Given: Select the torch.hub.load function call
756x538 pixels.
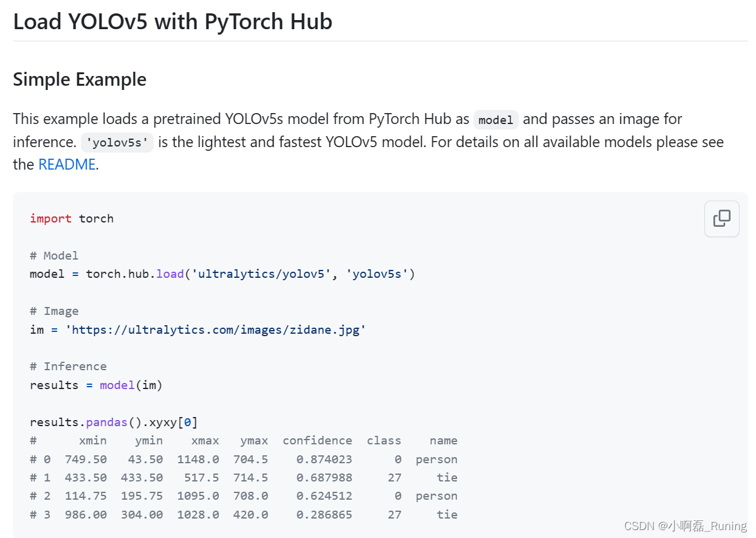Looking at the screenshot, I should (135, 274).
